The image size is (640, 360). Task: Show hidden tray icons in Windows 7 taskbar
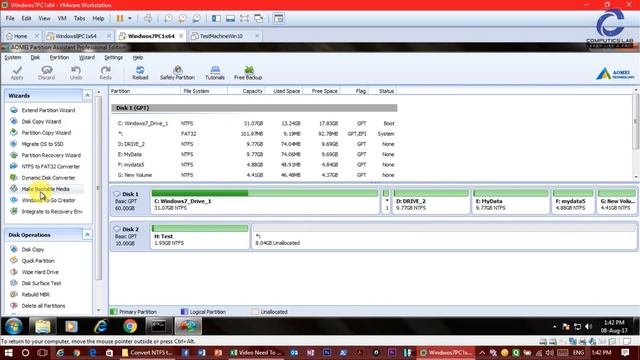click(554, 327)
